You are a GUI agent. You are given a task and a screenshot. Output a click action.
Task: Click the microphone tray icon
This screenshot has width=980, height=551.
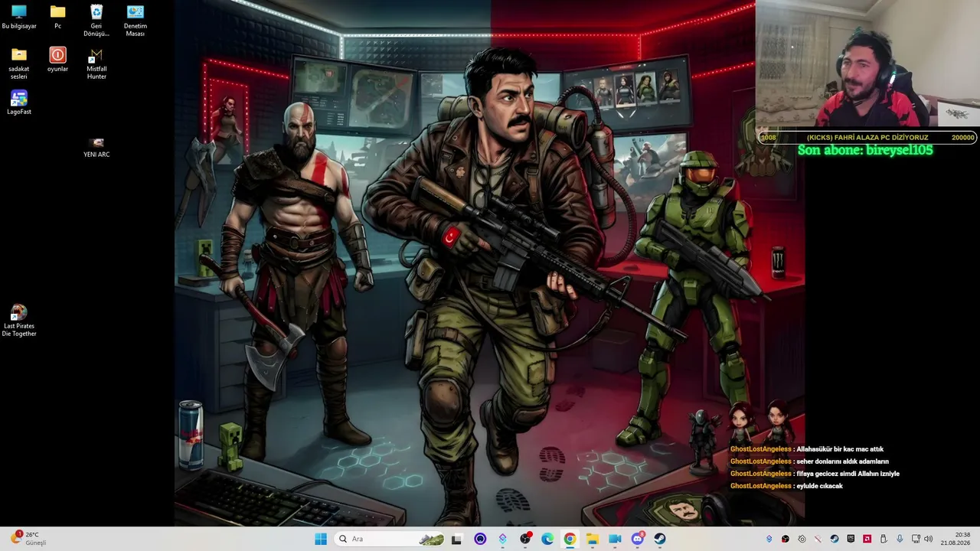tap(900, 539)
